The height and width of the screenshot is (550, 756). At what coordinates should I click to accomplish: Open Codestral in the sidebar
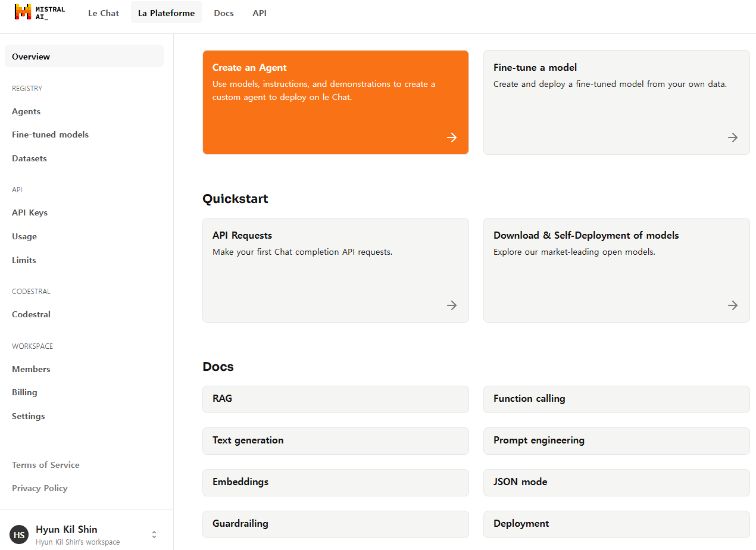31,314
